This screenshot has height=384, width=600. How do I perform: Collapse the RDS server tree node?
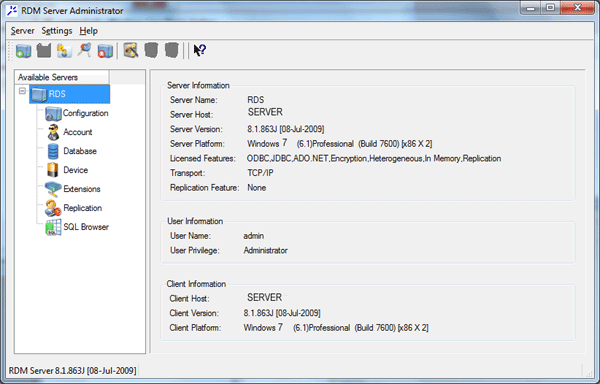(22, 91)
